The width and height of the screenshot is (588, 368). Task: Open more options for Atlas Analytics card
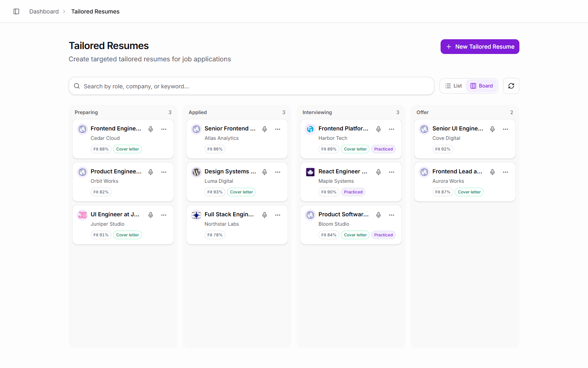[278, 129]
